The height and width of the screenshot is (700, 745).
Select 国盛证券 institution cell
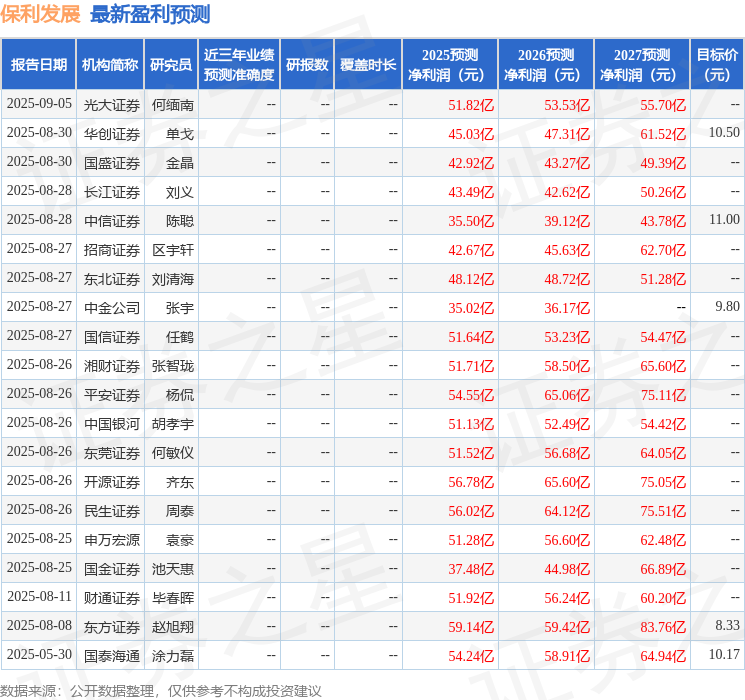tap(112, 163)
